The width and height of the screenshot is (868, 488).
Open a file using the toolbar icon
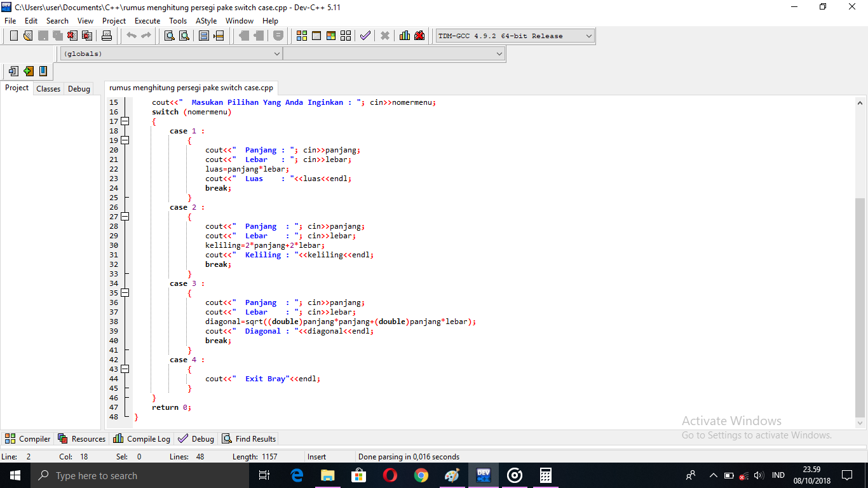[x=28, y=36]
